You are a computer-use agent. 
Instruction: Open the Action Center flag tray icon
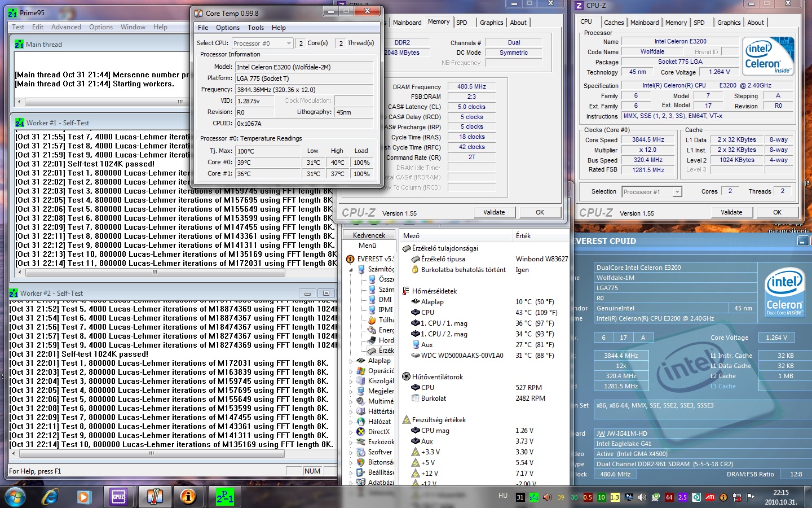751,497
